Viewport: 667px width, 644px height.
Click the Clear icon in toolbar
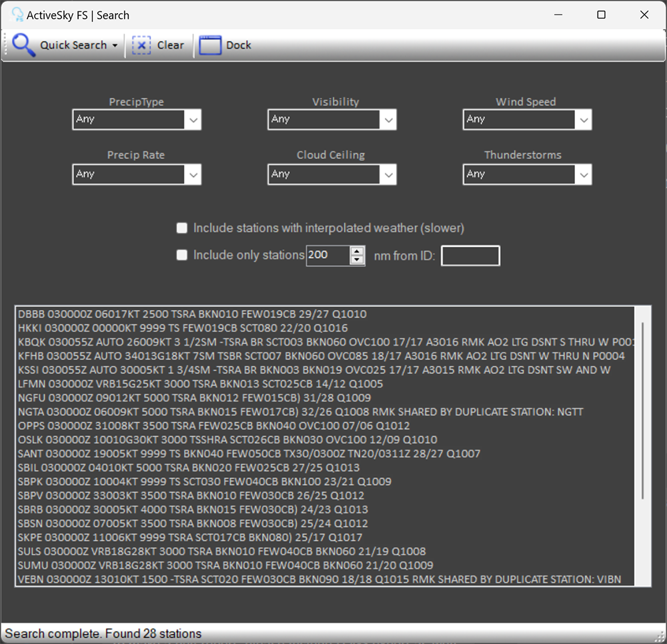141,45
